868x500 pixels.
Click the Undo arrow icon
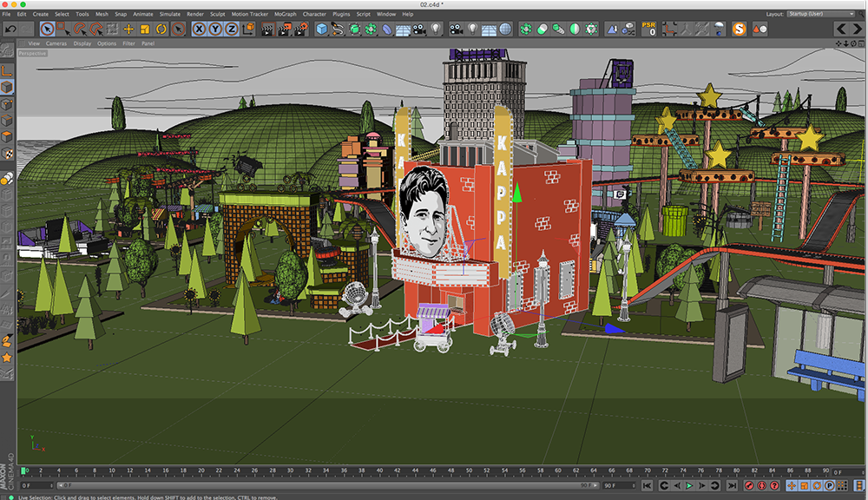[x=10, y=29]
